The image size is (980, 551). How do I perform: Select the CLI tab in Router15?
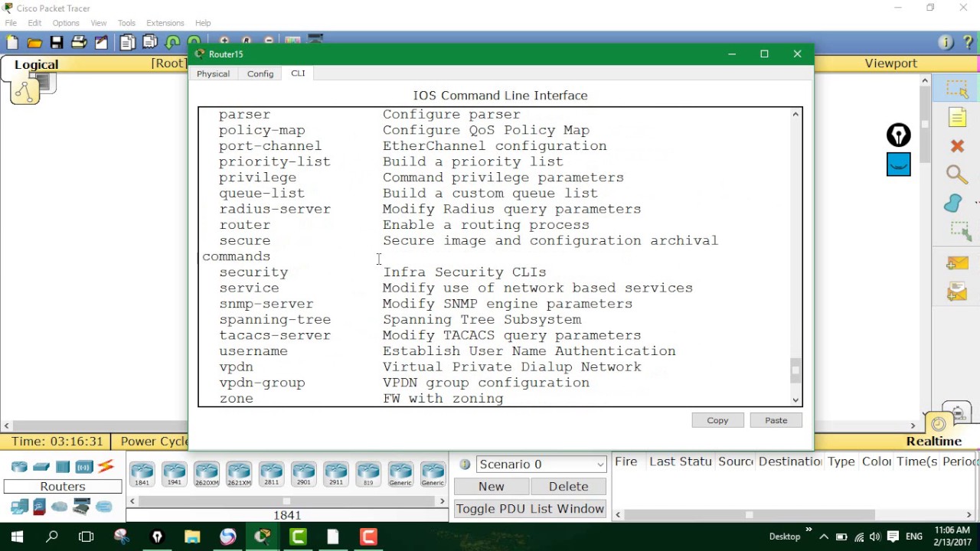(298, 73)
